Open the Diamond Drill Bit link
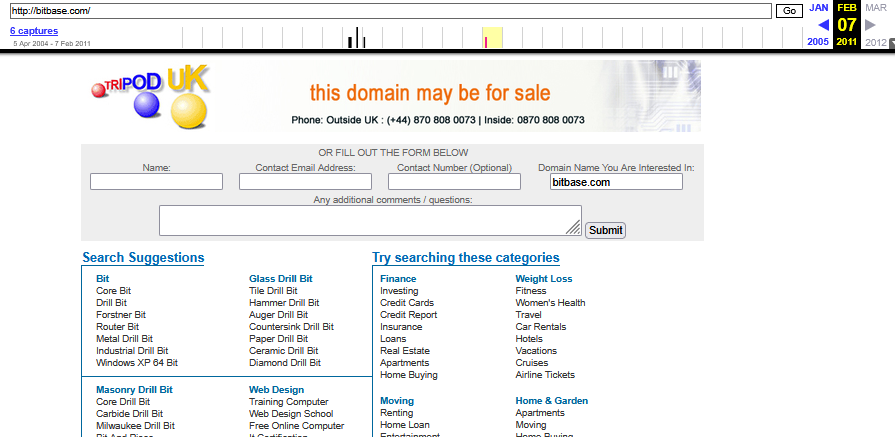Viewport: 895px width, 437px height. tap(285, 363)
